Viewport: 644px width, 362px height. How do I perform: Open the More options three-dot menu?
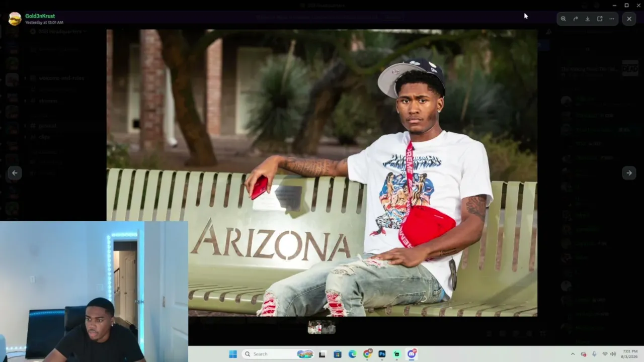(612, 19)
